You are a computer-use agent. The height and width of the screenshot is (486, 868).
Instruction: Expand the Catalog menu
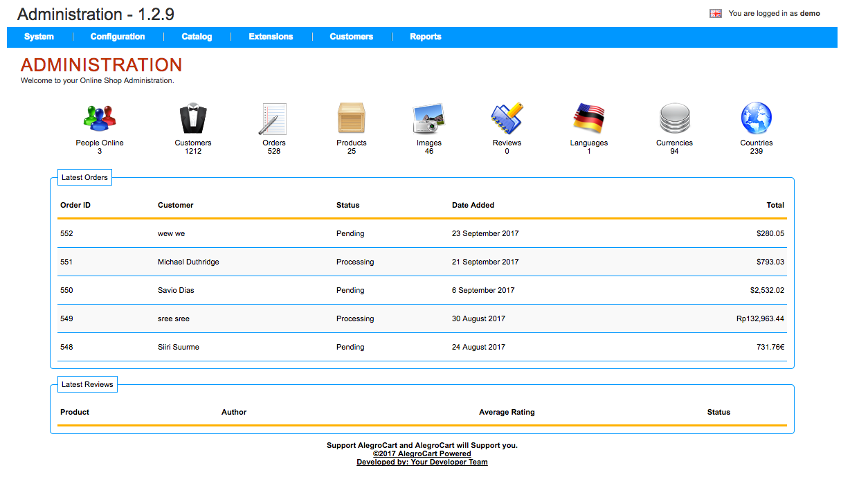click(x=197, y=37)
